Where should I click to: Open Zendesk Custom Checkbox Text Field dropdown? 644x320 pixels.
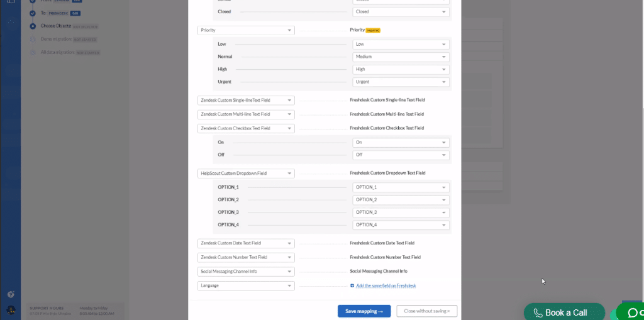tap(246, 128)
